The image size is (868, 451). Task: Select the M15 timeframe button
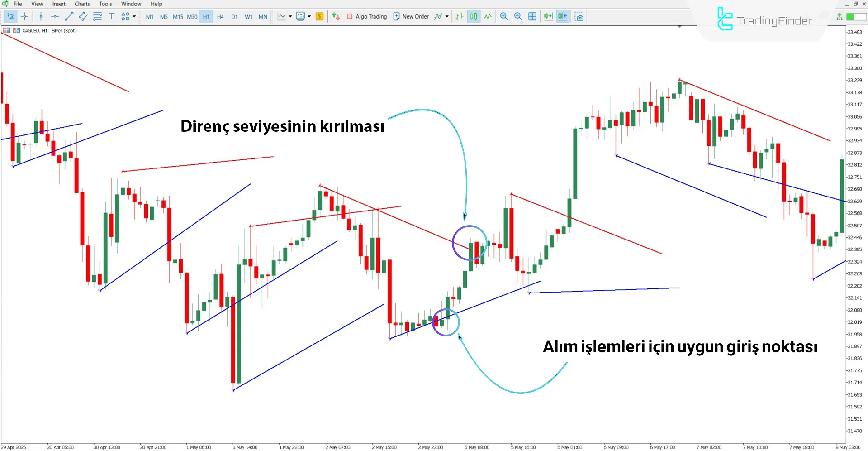[178, 17]
